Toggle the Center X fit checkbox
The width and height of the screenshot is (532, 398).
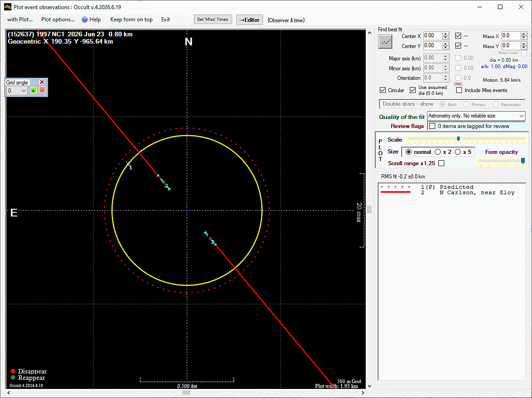click(458, 35)
